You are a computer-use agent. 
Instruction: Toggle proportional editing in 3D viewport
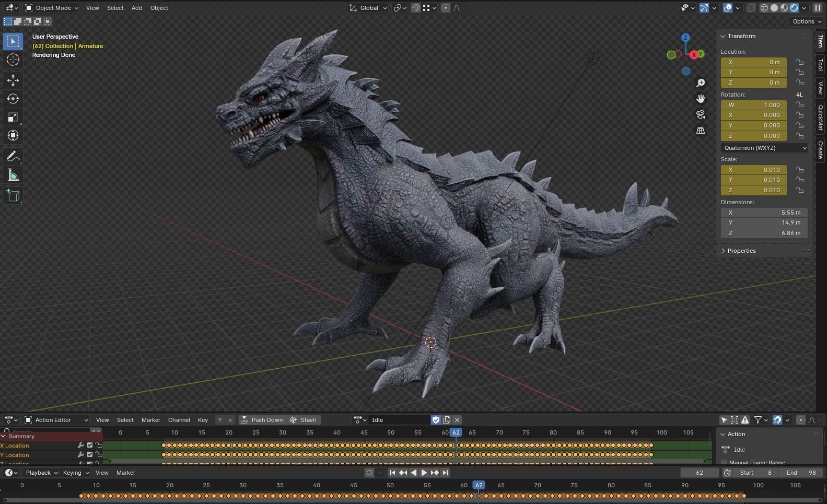click(445, 8)
